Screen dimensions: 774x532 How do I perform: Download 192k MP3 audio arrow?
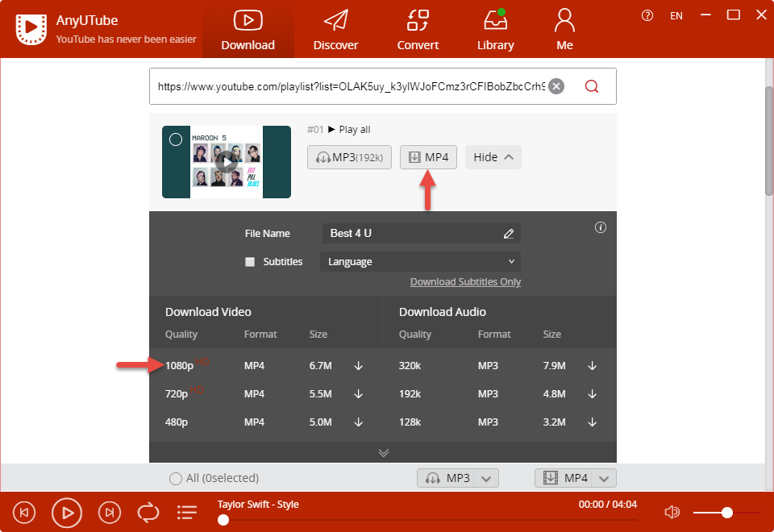pyautogui.click(x=593, y=394)
